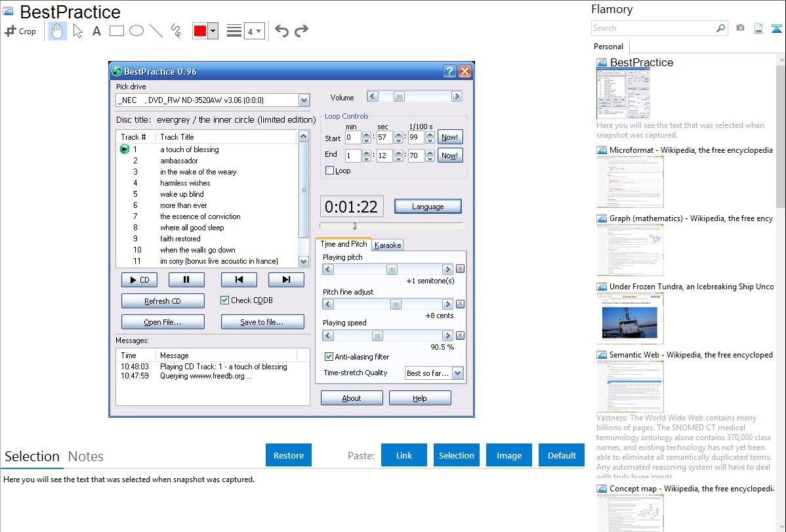Choose the text annotation tool

96,31
